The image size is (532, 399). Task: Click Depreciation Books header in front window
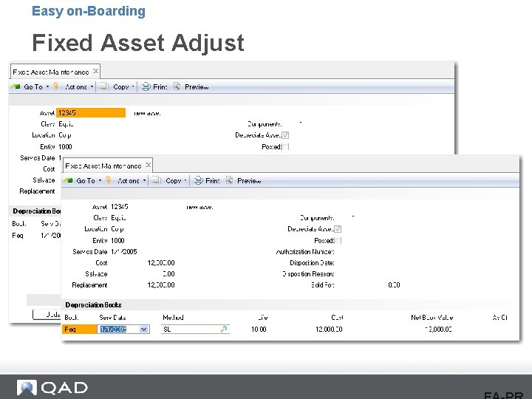pos(94,305)
